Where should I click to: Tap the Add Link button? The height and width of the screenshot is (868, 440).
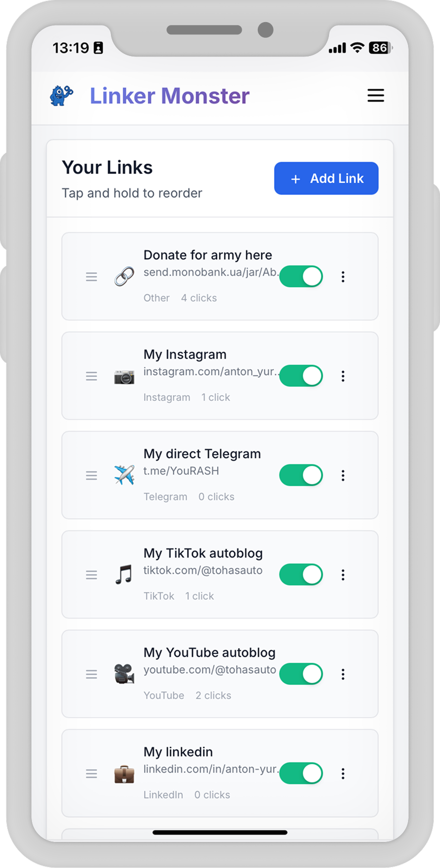pyautogui.click(x=326, y=178)
